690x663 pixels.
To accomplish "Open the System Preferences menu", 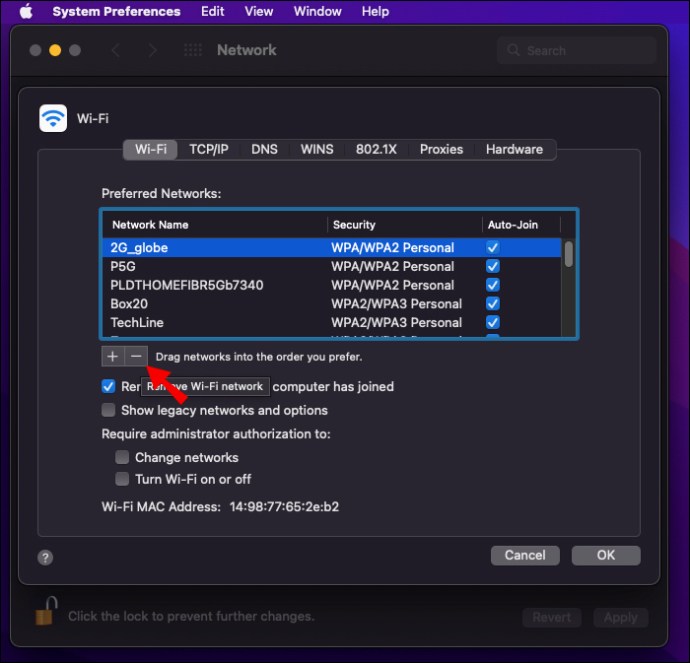I will coord(116,11).
